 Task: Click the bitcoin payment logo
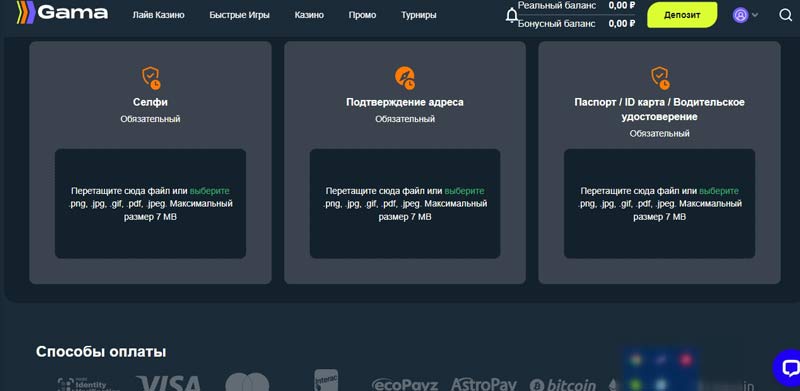tap(562, 384)
